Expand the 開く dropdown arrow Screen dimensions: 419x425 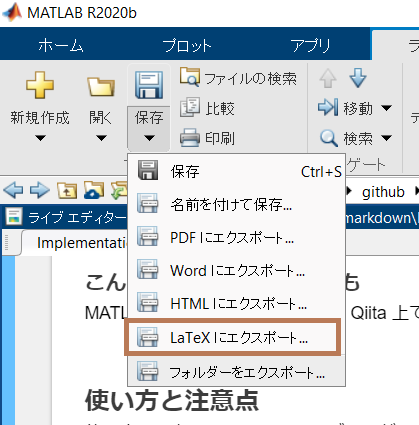tap(101, 138)
